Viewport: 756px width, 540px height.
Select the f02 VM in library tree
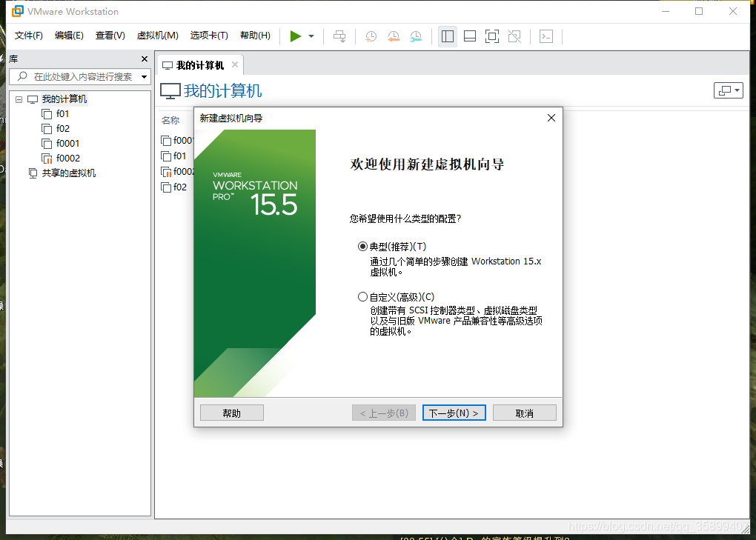(63, 129)
